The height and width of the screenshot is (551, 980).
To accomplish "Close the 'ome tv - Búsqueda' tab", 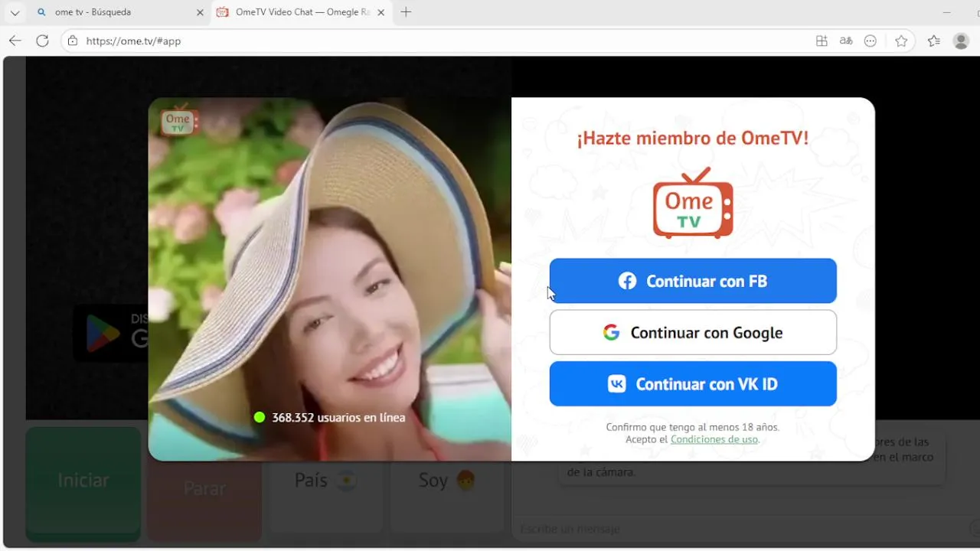I will point(201,12).
